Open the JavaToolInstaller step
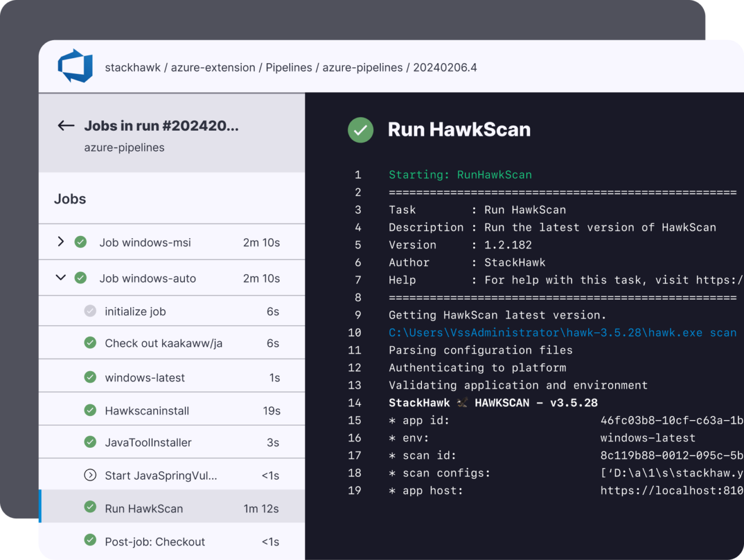744x560 pixels. coord(172,442)
